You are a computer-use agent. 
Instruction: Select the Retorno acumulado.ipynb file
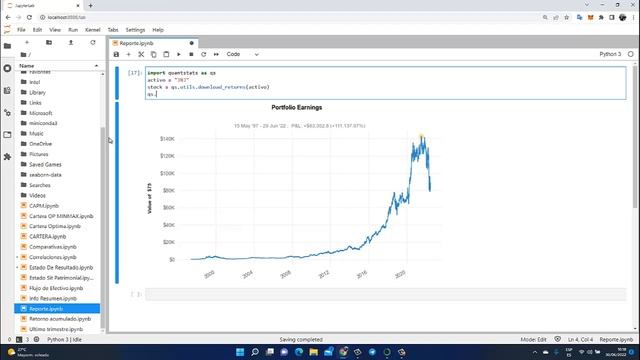pos(57,319)
